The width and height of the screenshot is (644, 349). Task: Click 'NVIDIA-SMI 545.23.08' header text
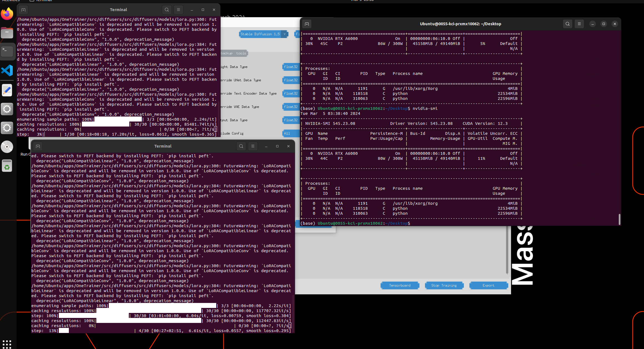[x=330, y=123]
